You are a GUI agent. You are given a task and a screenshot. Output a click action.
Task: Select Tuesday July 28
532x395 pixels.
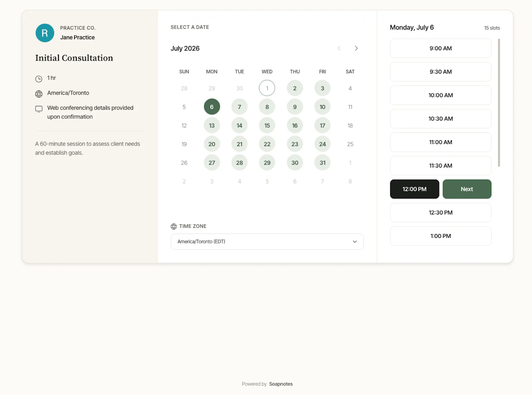pyautogui.click(x=239, y=163)
